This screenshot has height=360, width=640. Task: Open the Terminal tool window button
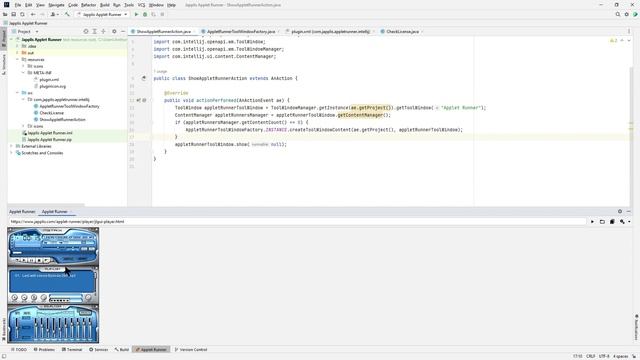(x=72, y=350)
